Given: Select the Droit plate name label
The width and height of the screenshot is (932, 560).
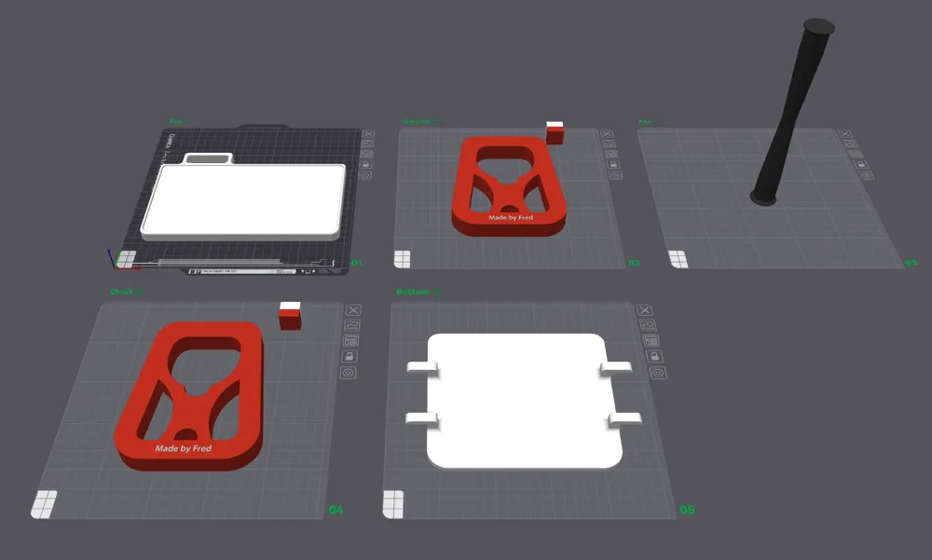Looking at the screenshot, I should click(x=122, y=292).
